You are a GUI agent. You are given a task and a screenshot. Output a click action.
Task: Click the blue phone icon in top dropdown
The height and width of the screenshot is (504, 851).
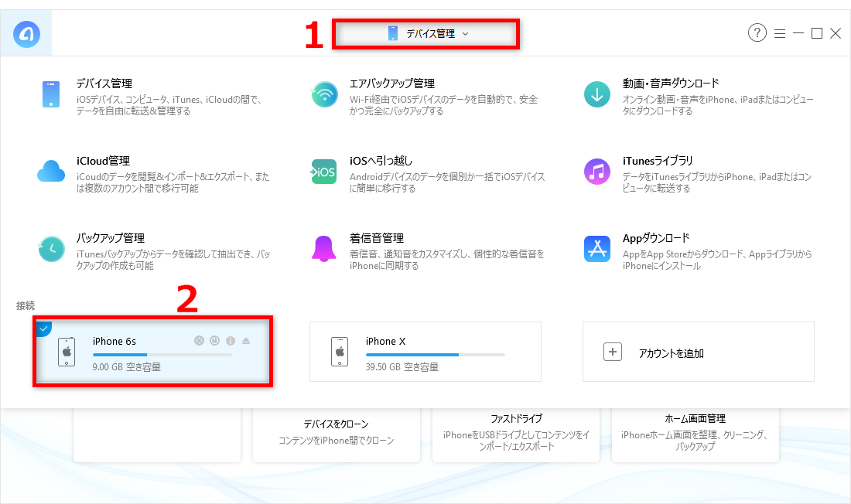[x=393, y=34]
